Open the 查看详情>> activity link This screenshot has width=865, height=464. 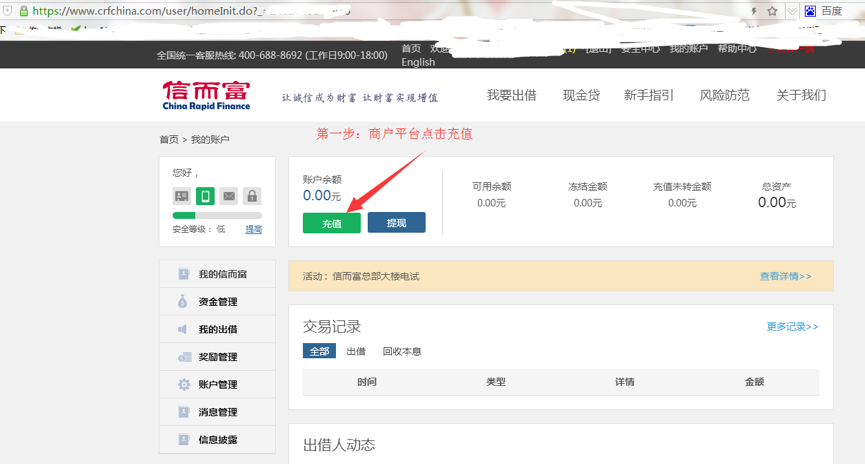pos(786,276)
